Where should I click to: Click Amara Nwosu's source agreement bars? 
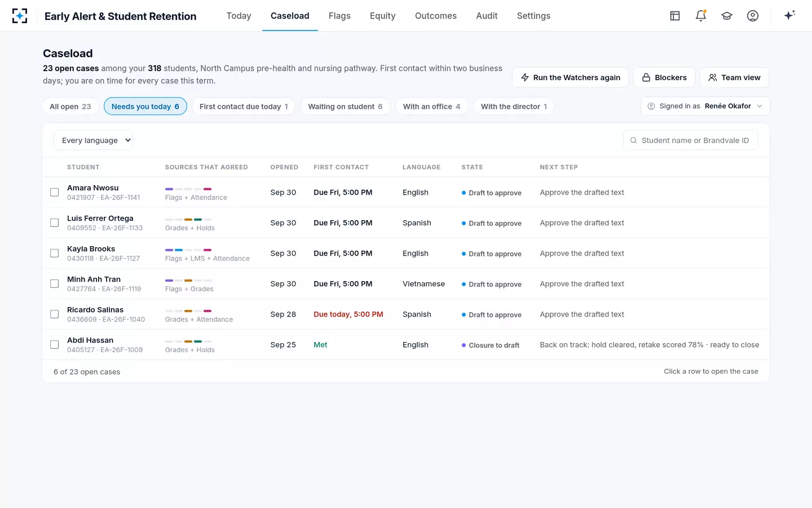(x=188, y=189)
